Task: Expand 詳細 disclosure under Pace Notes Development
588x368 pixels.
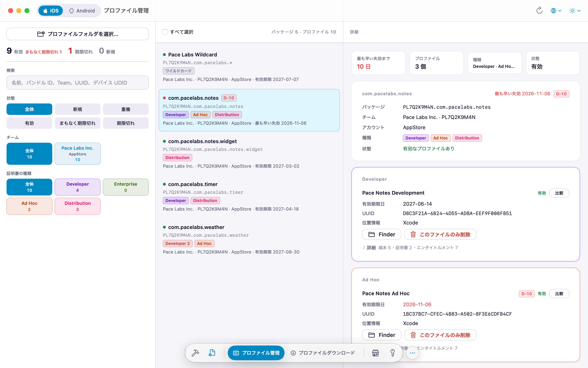Action: point(363,248)
